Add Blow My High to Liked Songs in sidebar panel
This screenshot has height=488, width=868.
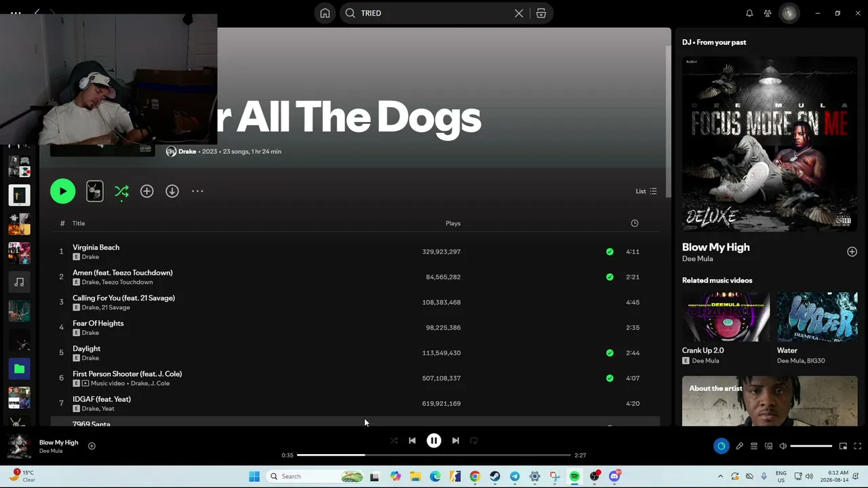852,251
